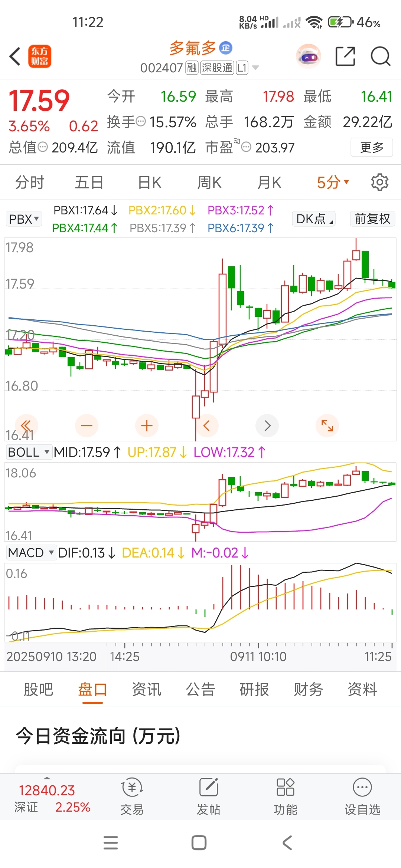
Task: Open chart settings gear icon
Action: pyautogui.click(x=379, y=182)
